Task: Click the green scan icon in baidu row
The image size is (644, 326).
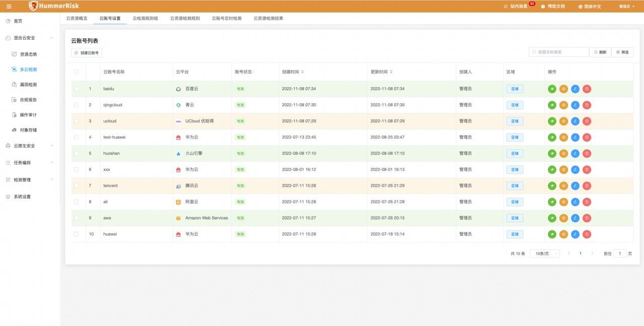Action: click(x=552, y=89)
